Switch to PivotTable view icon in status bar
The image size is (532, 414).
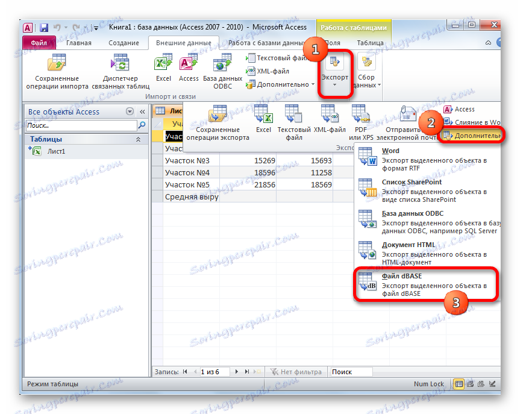coord(470,384)
